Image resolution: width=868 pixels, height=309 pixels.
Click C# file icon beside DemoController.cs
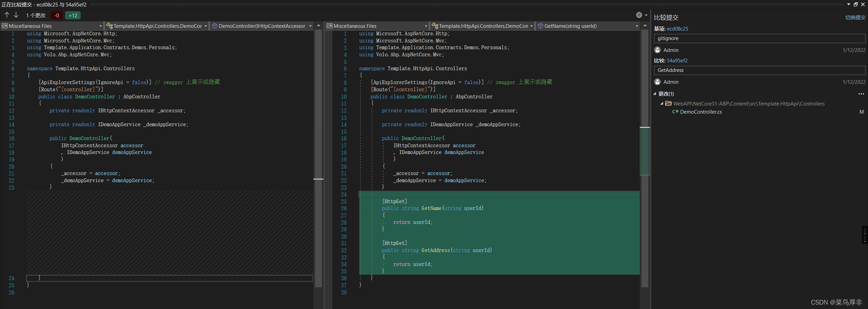(675, 112)
